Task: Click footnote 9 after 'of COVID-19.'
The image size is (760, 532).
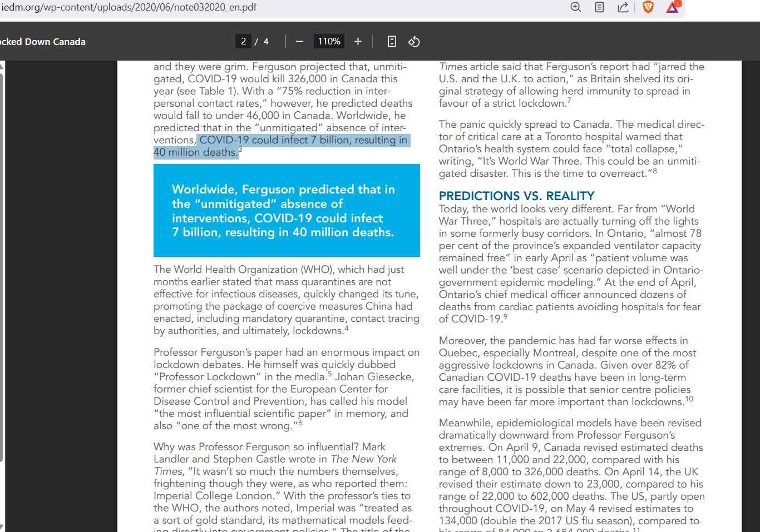Action: point(505,316)
